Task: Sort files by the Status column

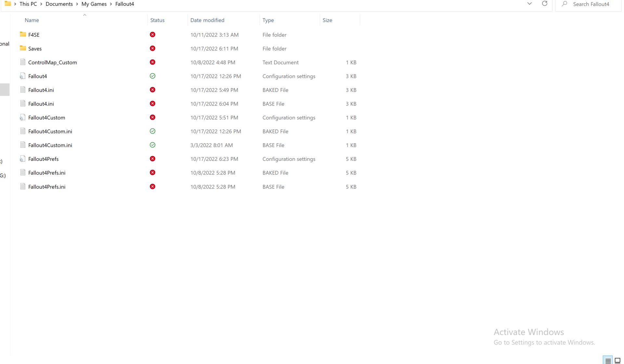Action: pos(157,20)
